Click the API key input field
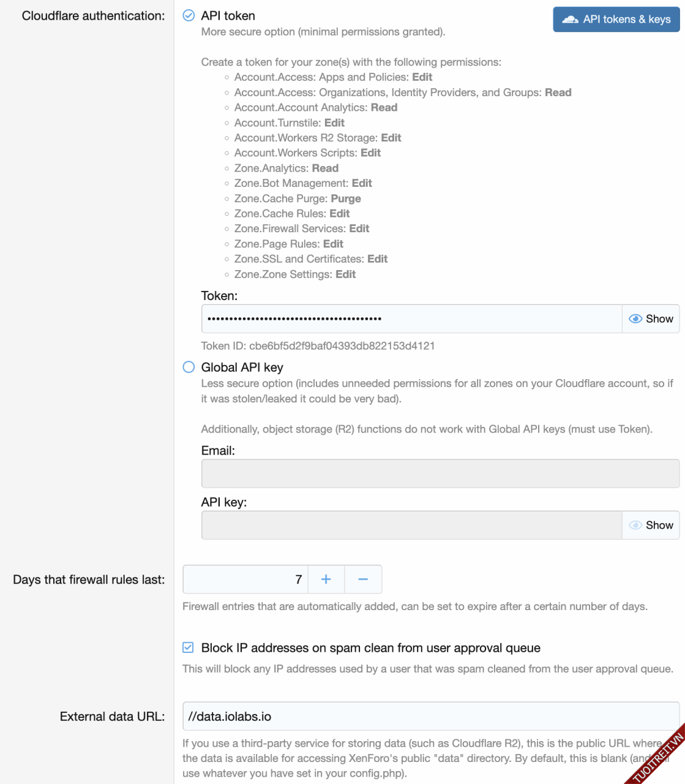The image size is (685, 784). click(411, 526)
